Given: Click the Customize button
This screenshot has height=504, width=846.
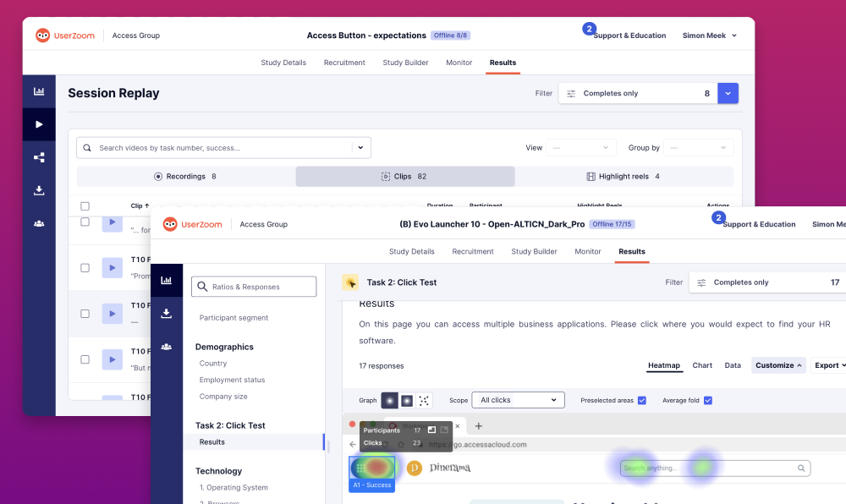Looking at the screenshot, I should click(x=778, y=365).
